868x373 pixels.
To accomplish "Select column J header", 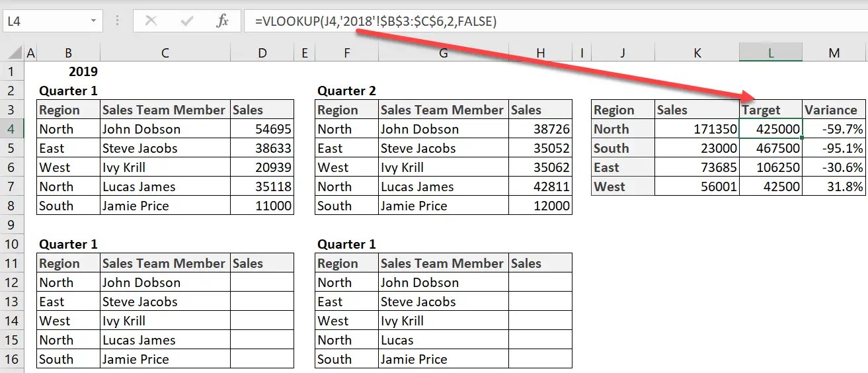I will click(623, 53).
